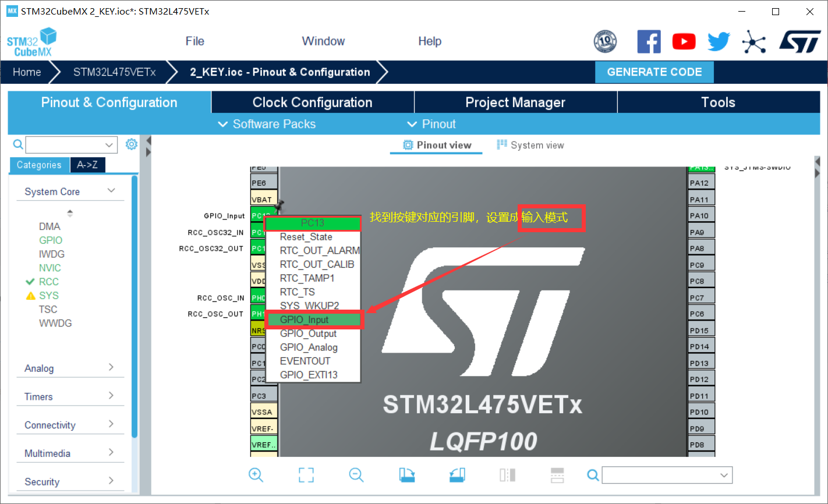Select RCC under System Core
This screenshot has height=504, width=828.
tap(49, 282)
